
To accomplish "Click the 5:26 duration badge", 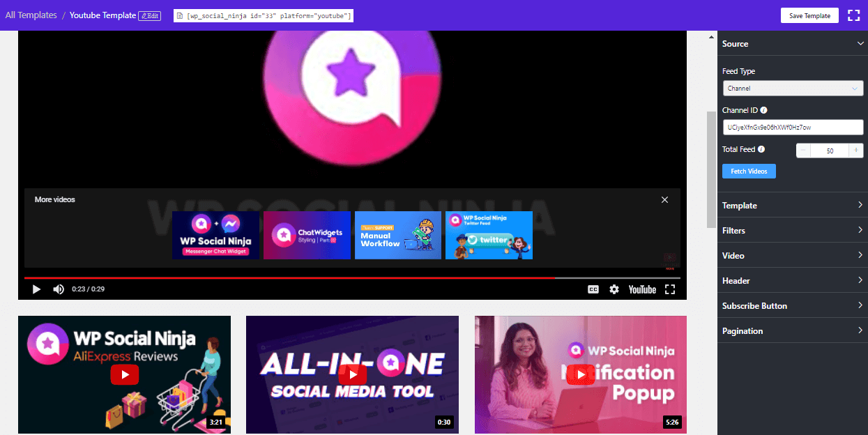I will pos(672,422).
